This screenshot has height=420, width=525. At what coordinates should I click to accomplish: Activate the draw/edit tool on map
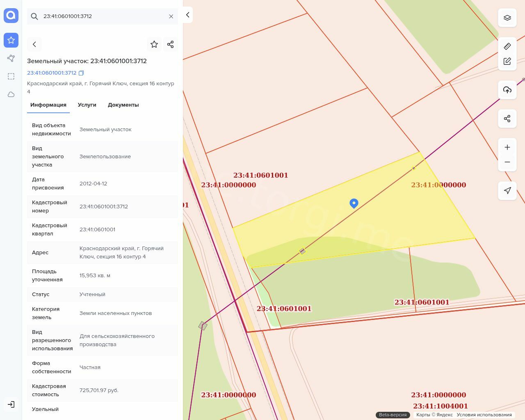(507, 61)
